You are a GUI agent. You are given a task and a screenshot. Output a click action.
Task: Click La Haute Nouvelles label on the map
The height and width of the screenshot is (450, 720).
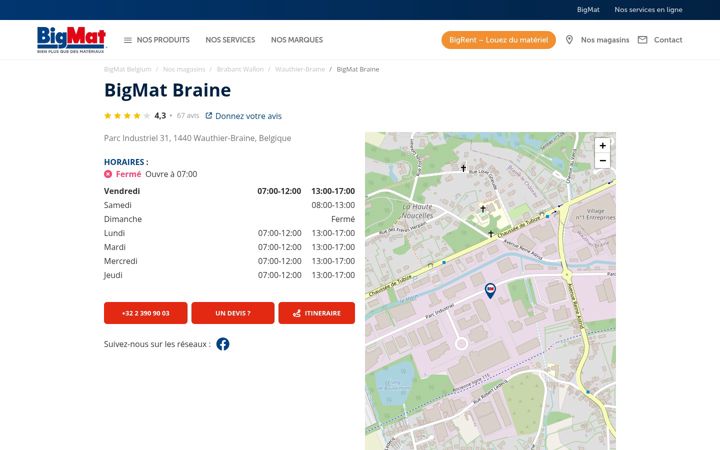coord(417,211)
